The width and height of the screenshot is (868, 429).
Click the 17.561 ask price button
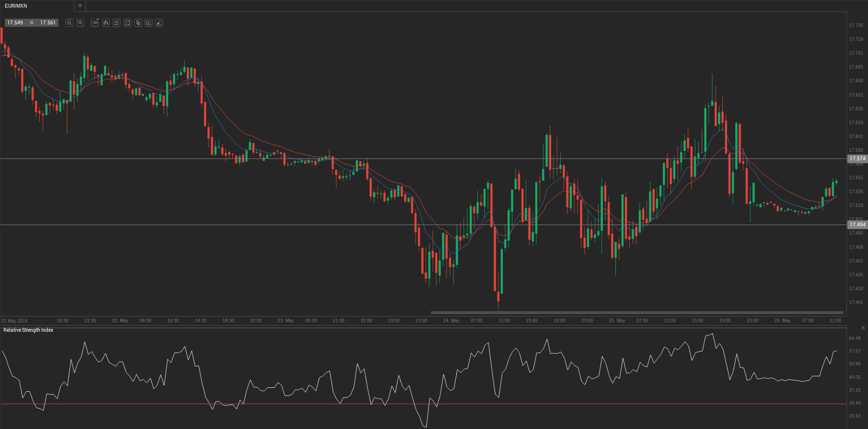click(x=47, y=23)
